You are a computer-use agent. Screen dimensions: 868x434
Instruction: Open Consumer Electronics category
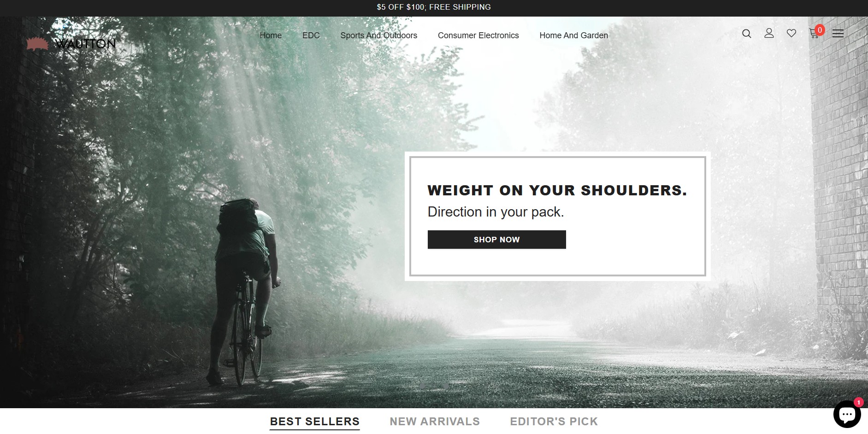click(x=478, y=35)
